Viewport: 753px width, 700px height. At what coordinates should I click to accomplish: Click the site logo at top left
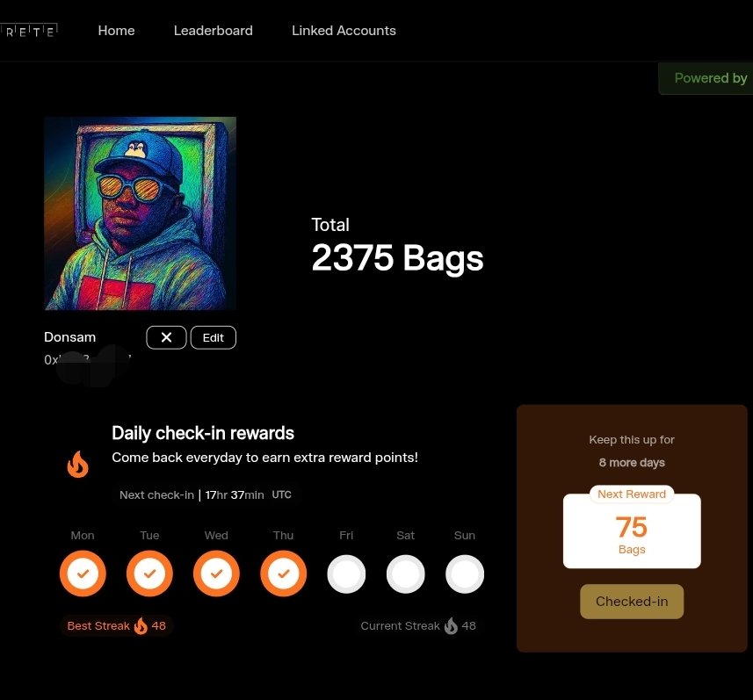[29, 32]
